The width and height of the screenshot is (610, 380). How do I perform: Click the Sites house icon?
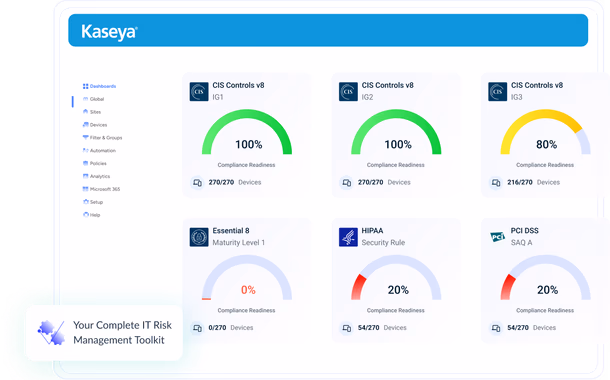point(86,112)
